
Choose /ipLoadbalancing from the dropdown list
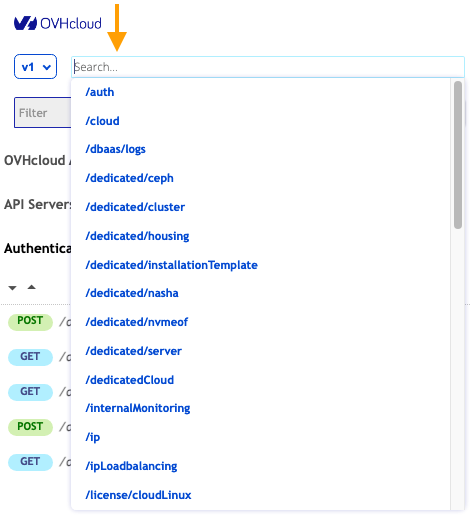click(131, 466)
